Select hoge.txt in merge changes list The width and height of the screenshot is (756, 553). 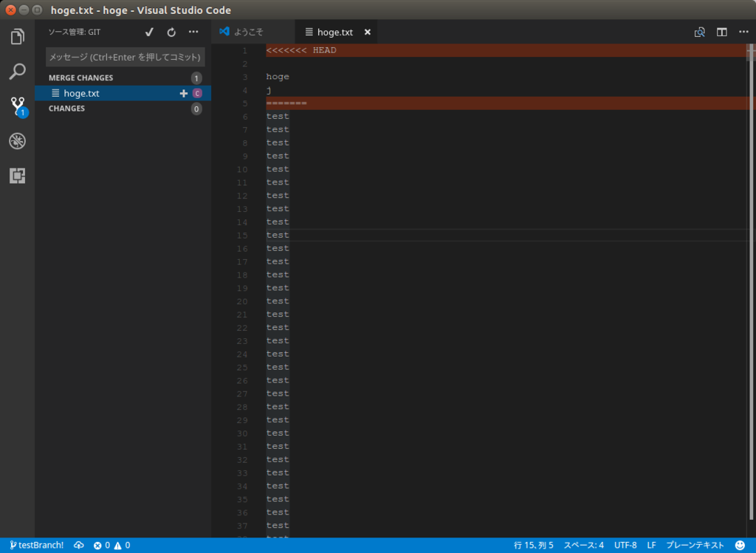[x=123, y=93]
